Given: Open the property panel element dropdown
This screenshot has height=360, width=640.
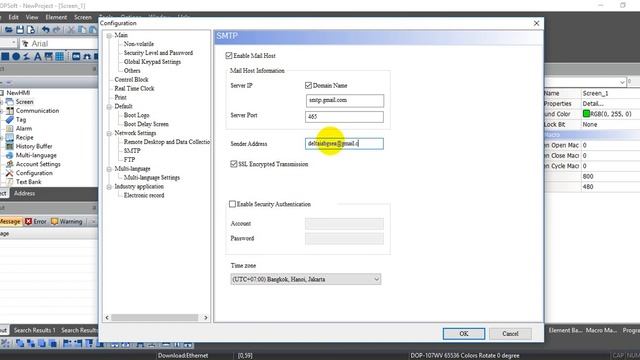Looking at the screenshot, I should pyautogui.click(x=622, y=82).
